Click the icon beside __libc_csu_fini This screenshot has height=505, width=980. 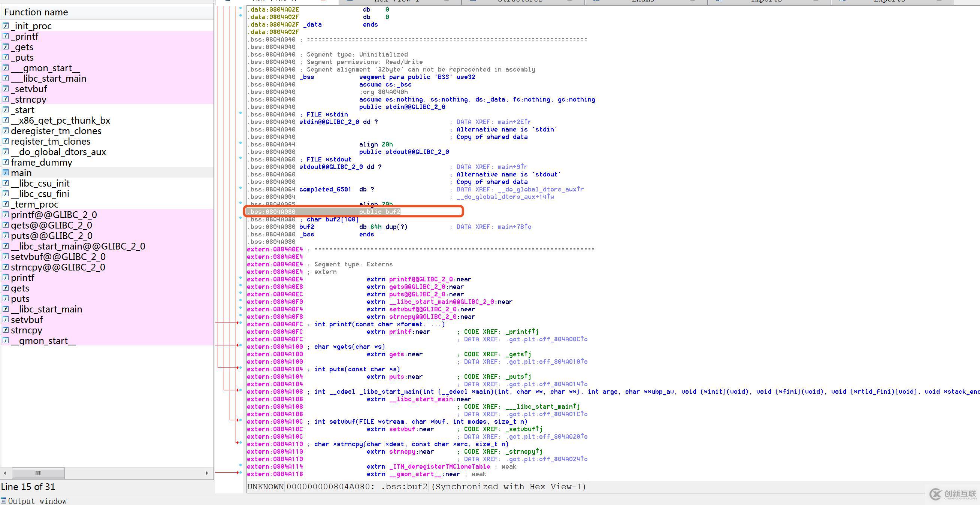(x=6, y=193)
